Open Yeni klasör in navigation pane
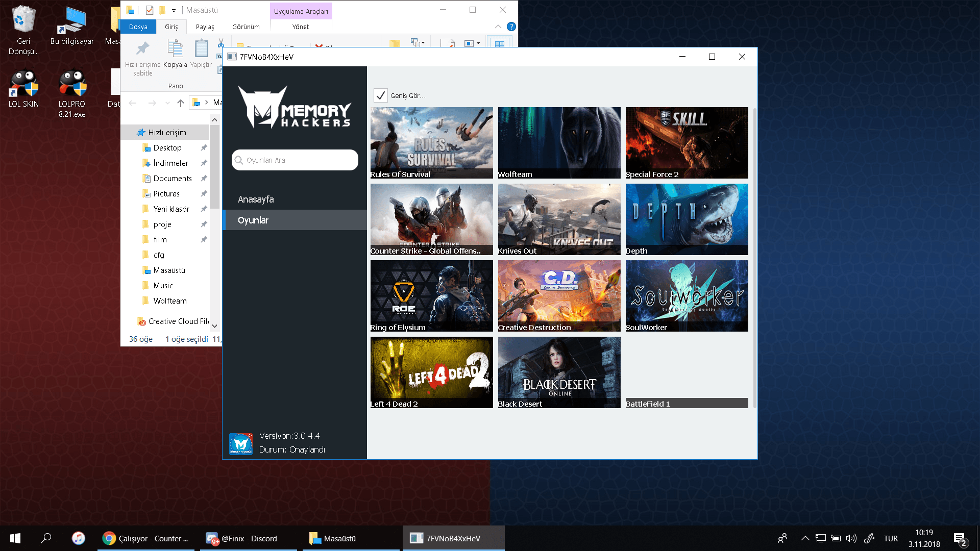 [165, 209]
